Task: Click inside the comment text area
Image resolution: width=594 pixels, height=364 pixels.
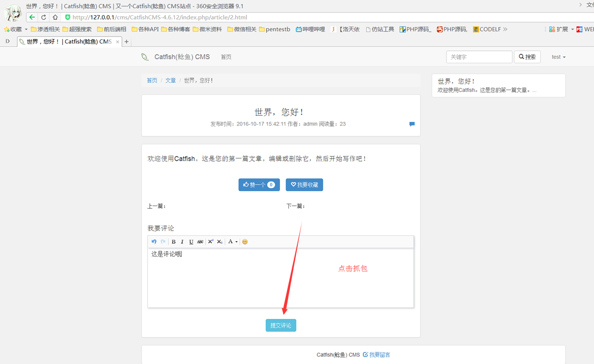Action: [280, 278]
